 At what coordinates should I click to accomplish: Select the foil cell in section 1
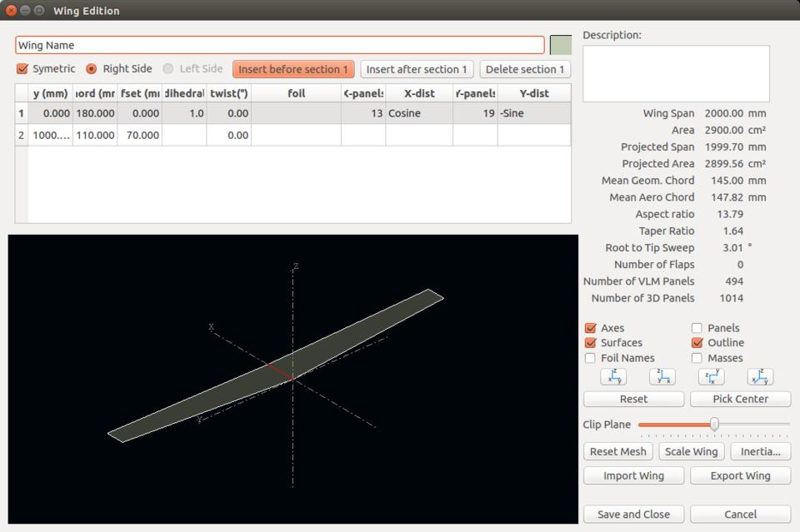pyautogui.click(x=296, y=113)
